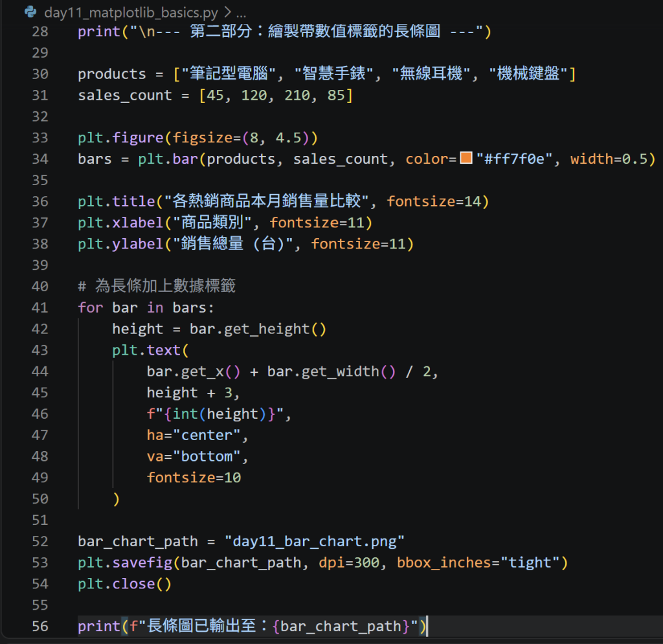Image resolution: width=663 pixels, height=644 pixels.
Task: Click "plt.text(" on line 43
Action: coord(150,350)
